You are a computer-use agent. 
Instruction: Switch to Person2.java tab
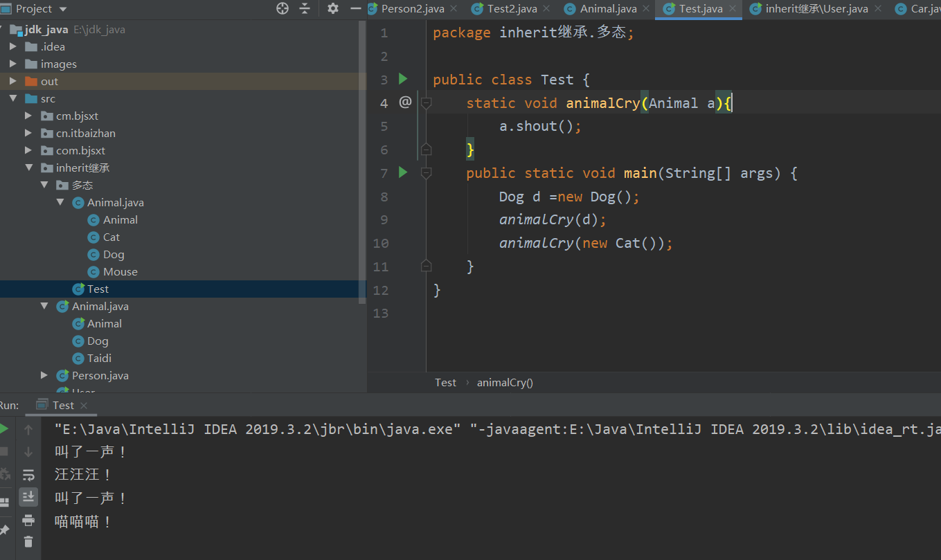411,9
